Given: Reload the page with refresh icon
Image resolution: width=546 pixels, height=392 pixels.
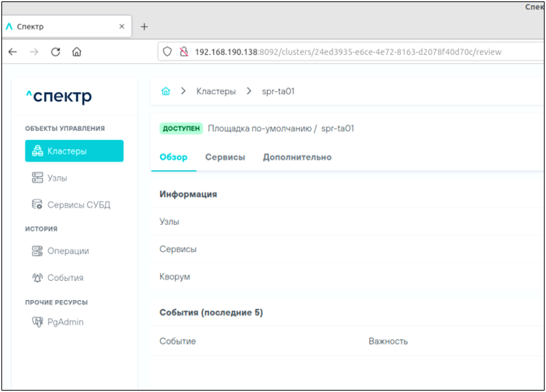Looking at the screenshot, I should pyautogui.click(x=56, y=52).
